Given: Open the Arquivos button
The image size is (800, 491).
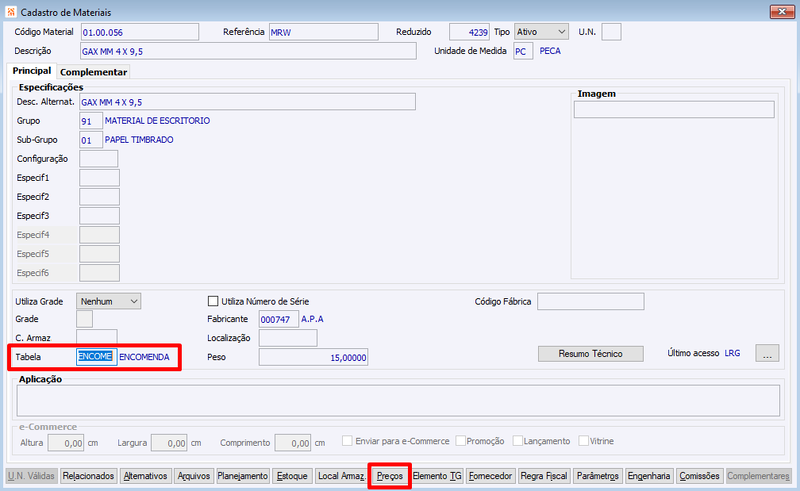Looking at the screenshot, I should point(193,476).
